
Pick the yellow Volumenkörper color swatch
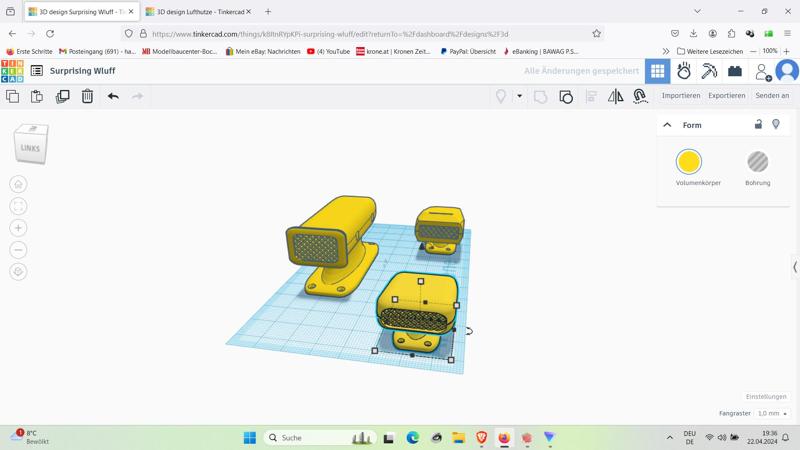[688, 162]
